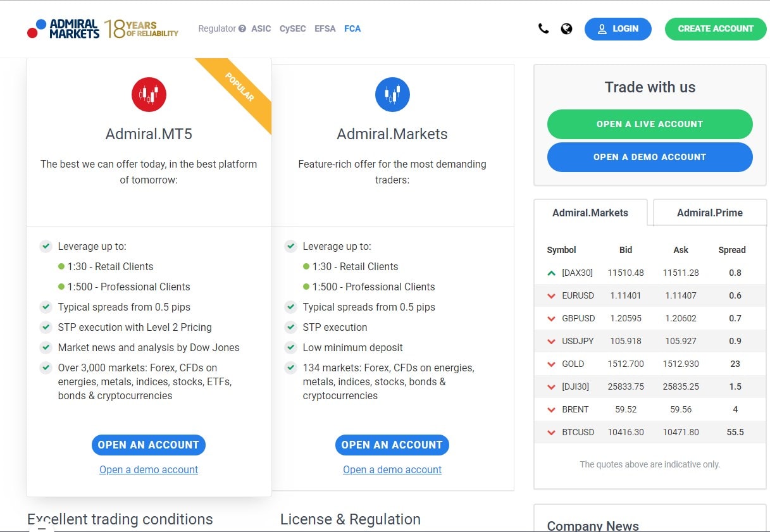Switch to the Admiral.Markets quotes tab
Viewport: 770px width, 532px height.
[590, 213]
